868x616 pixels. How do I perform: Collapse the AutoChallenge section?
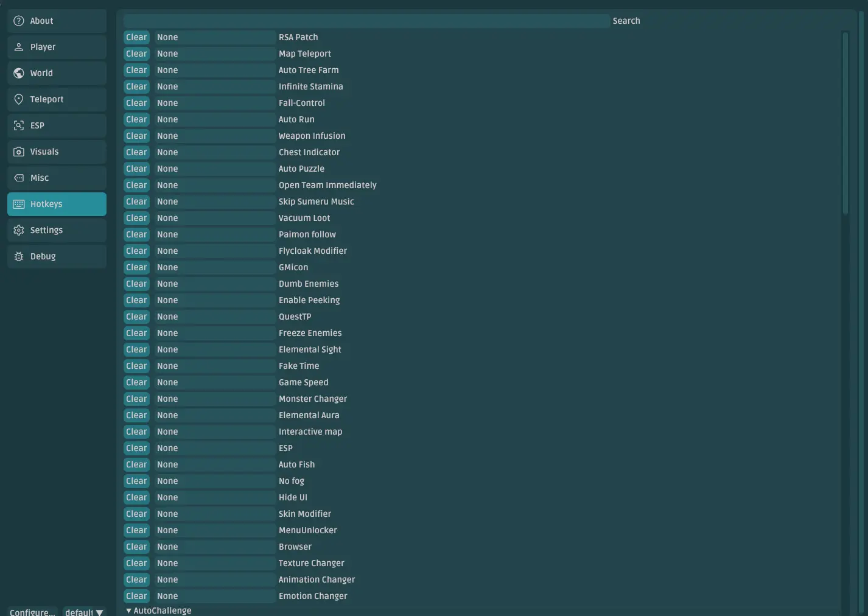128,611
